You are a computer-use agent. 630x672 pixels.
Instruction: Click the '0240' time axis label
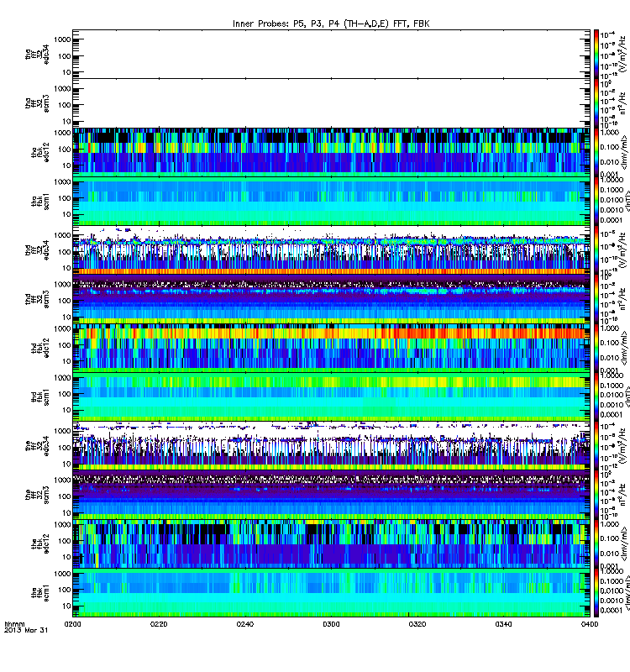click(x=245, y=624)
